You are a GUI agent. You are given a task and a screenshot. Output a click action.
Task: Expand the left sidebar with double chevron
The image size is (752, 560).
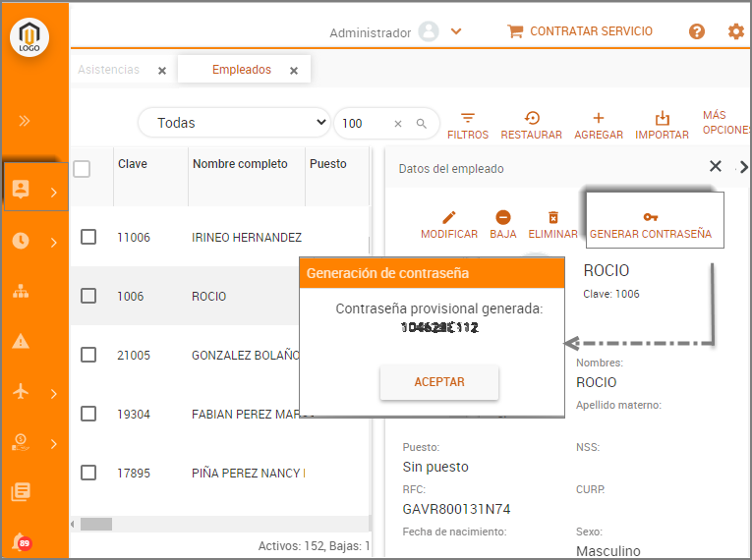tap(25, 121)
